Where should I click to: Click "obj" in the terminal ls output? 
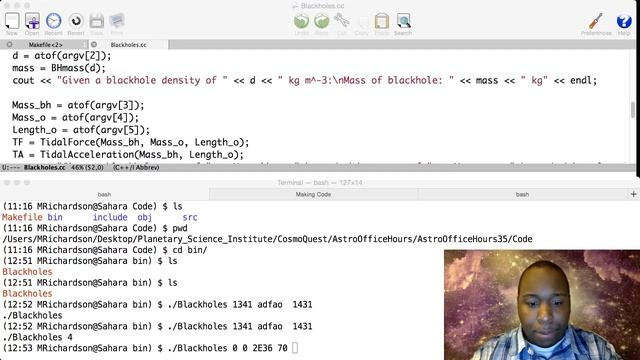click(x=144, y=217)
